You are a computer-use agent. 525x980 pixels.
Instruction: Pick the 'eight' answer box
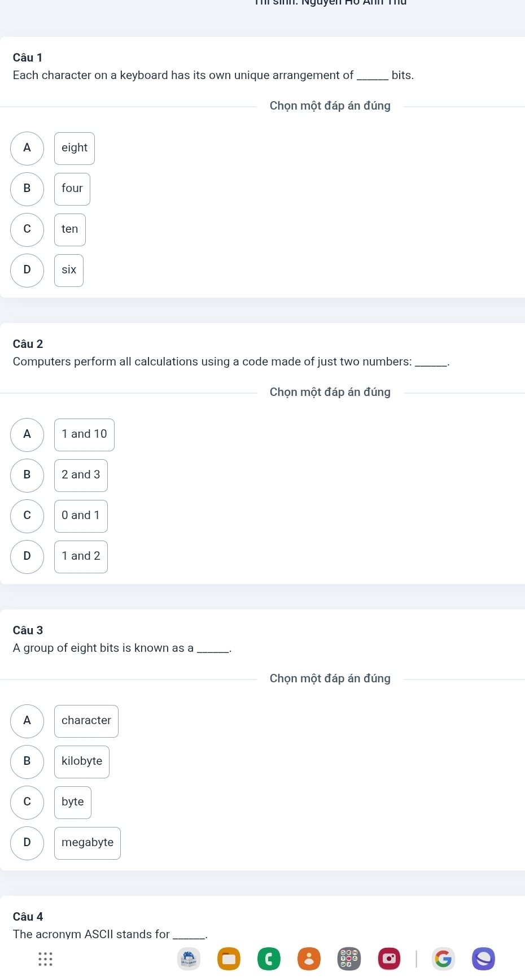click(75, 148)
